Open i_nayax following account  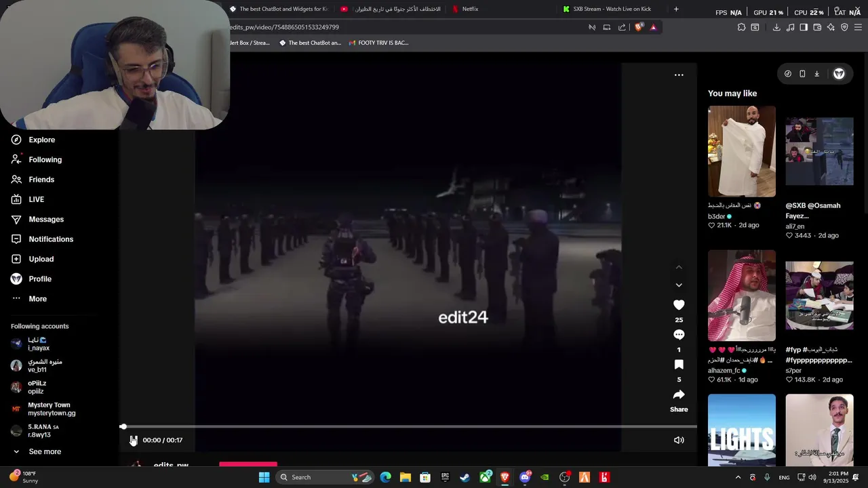[38, 344]
